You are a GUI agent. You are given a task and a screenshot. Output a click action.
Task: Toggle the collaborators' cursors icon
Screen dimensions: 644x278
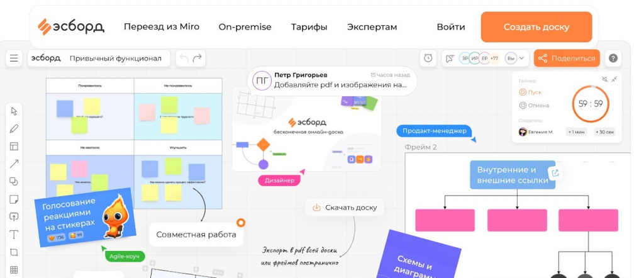[450, 58]
